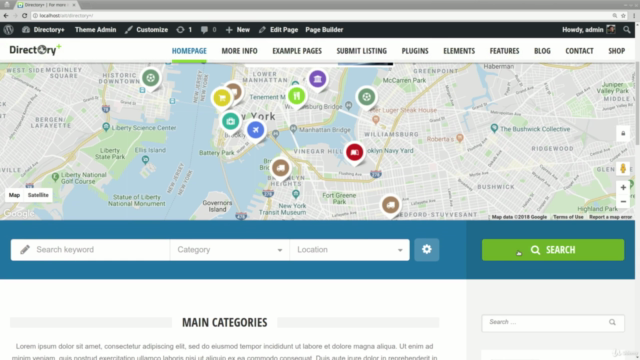Open the ELEMENTS nav item

[x=459, y=51]
